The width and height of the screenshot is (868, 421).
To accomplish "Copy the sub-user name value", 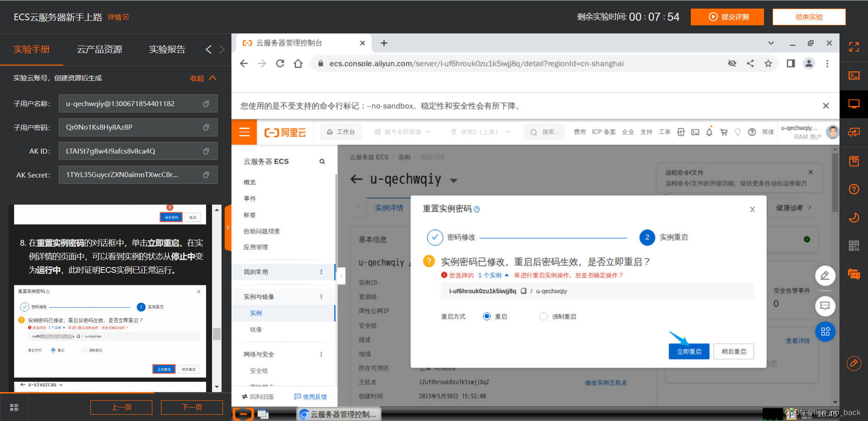I will click(206, 104).
